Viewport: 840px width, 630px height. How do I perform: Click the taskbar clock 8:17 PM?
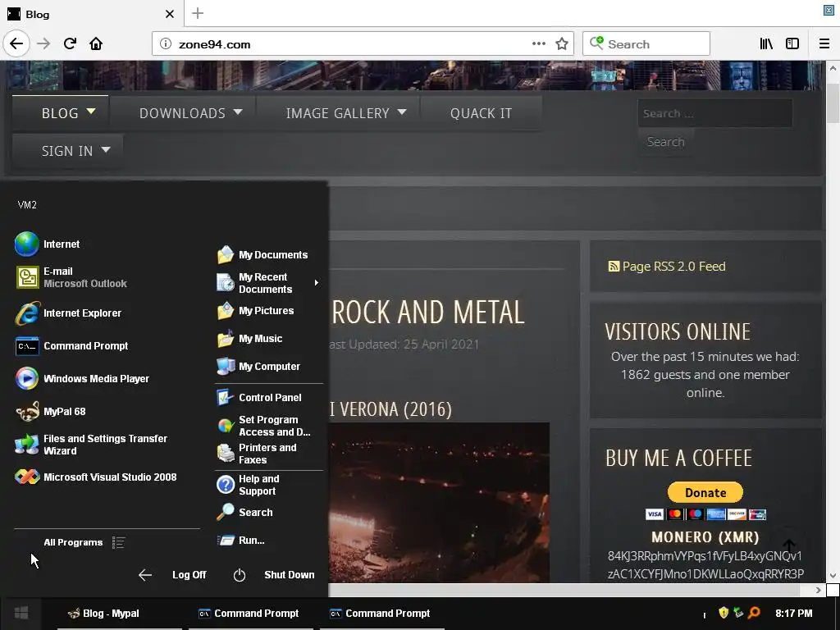793,614
